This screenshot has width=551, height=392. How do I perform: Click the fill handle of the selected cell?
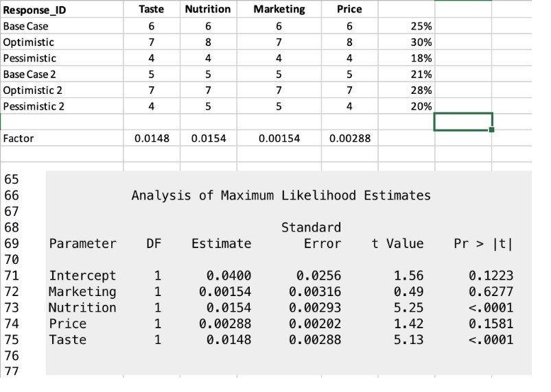click(x=491, y=130)
